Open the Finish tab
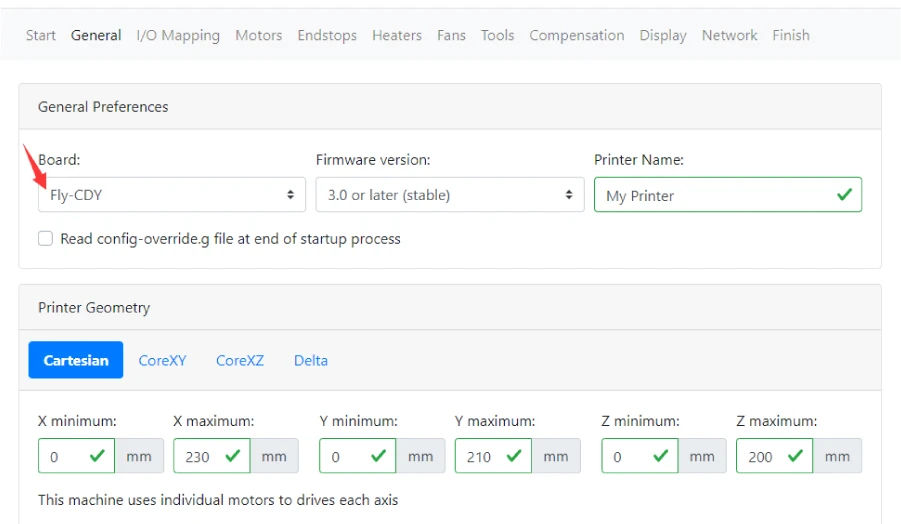Viewport: 901px width, 524px height. tap(791, 35)
